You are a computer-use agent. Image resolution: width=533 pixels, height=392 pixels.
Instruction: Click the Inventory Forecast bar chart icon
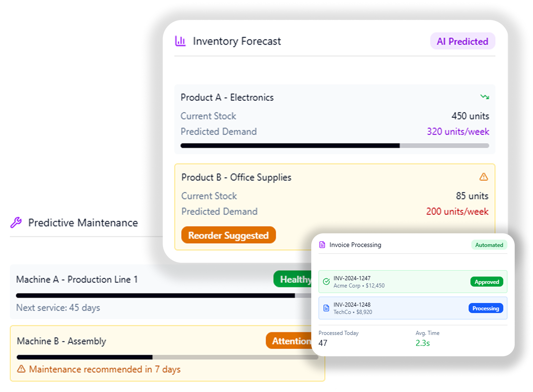[181, 41]
